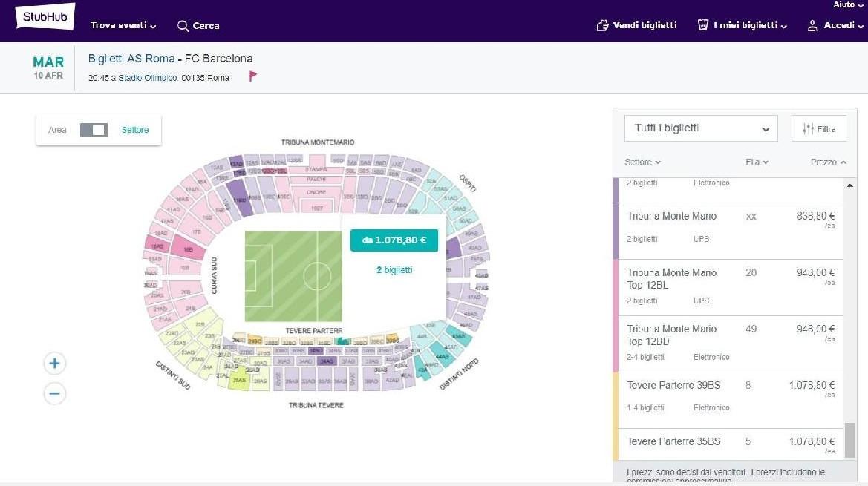Sort listings by Settore column

642,162
